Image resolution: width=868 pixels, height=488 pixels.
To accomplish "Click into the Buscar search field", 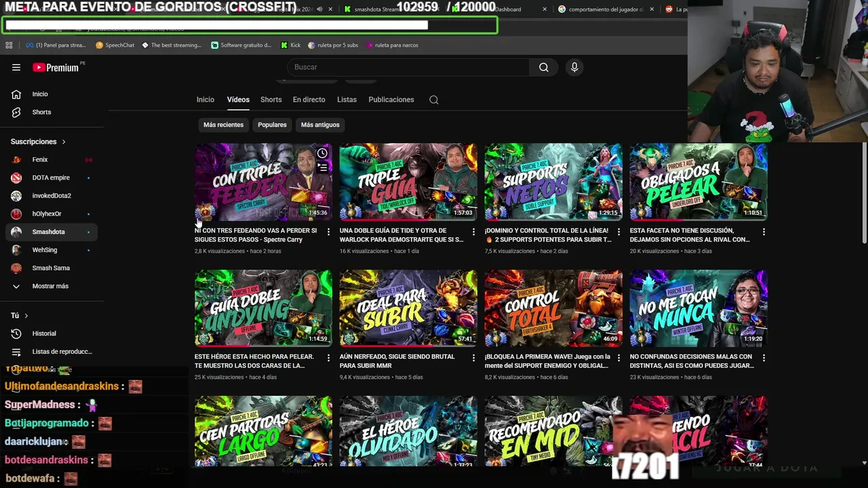I will (409, 67).
